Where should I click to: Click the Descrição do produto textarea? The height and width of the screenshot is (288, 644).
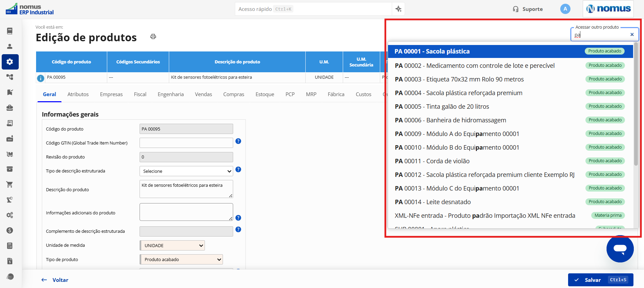pyautogui.click(x=186, y=189)
